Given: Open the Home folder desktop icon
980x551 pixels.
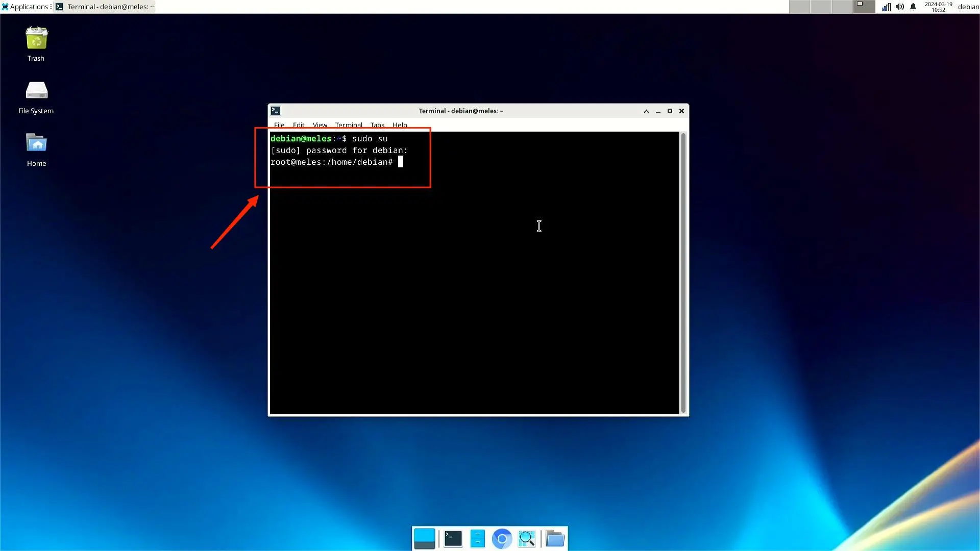Looking at the screenshot, I should point(36,150).
